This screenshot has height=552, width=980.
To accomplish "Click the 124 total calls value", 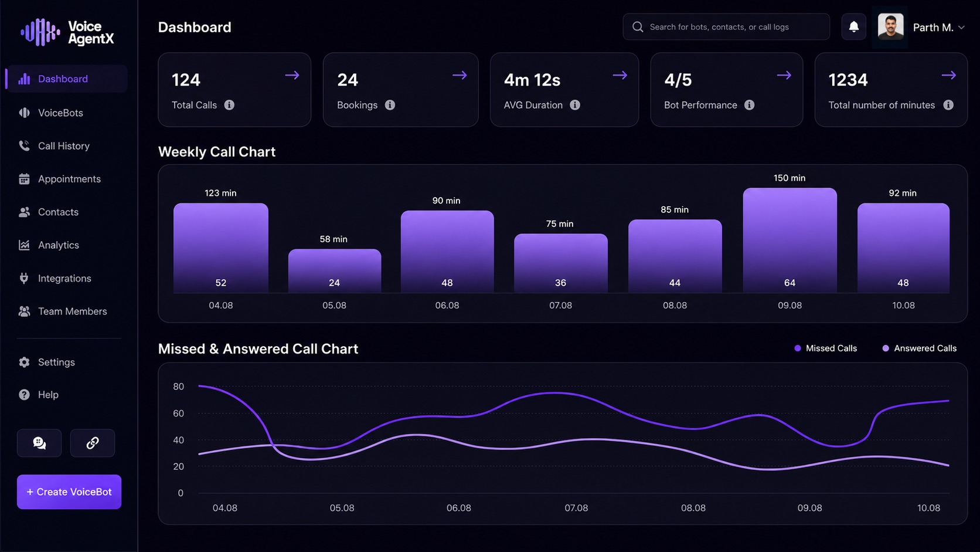I will coord(186,80).
